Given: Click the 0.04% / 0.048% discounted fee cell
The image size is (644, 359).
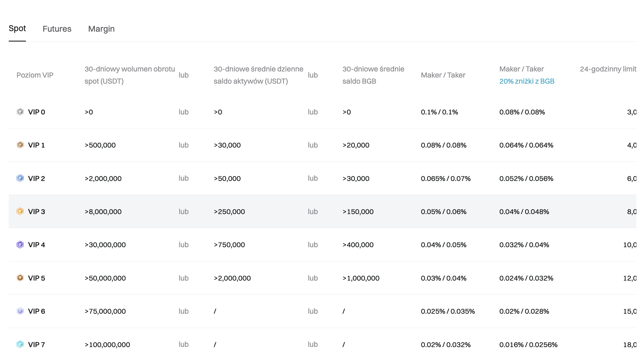Looking at the screenshot, I should [524, 212].
